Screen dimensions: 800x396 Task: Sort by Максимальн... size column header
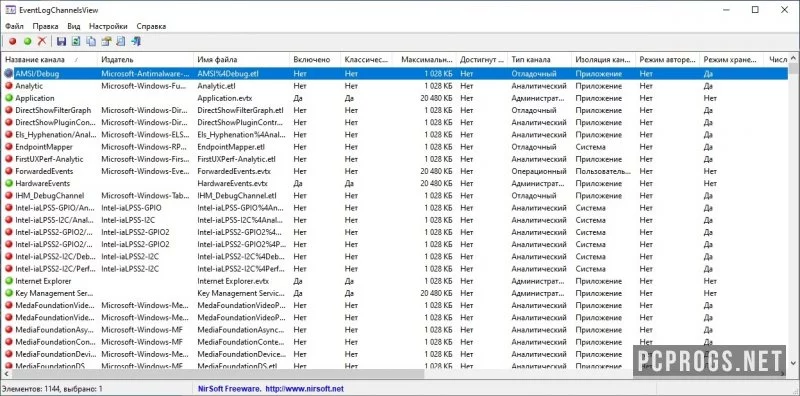(x=423, y=60)
